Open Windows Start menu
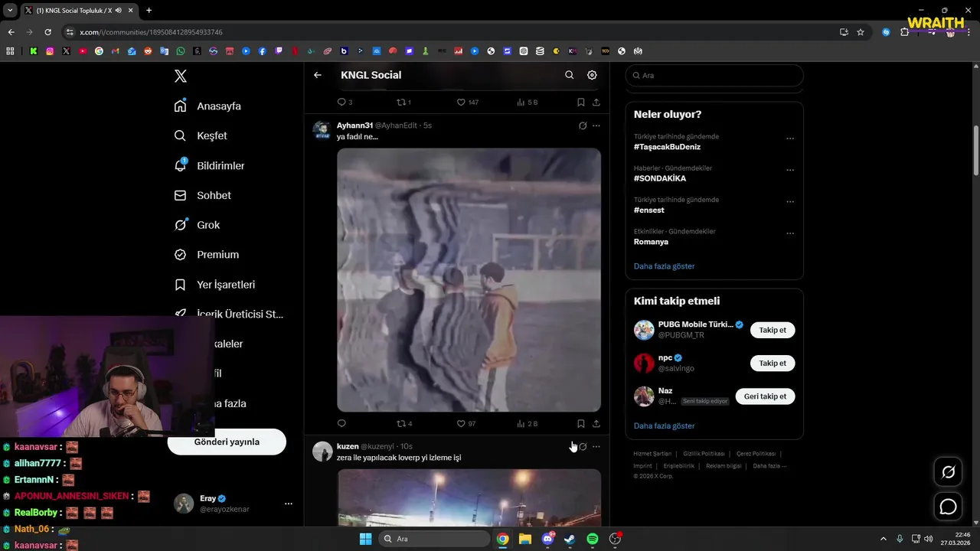The width and height of the screenshot is (980, 551). pos(366,539)
